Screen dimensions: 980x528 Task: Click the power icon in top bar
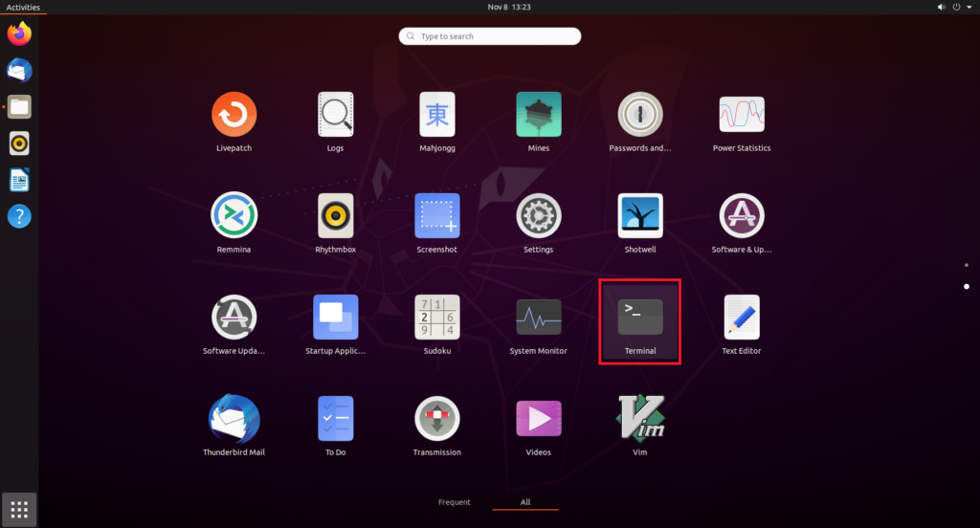tap(956, 7)
